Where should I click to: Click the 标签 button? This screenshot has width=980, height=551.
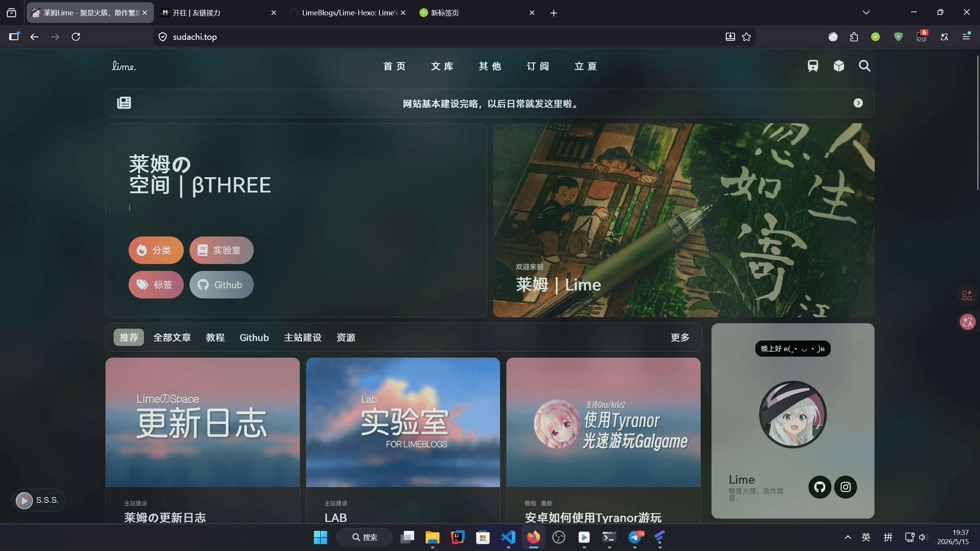coord(156,285)
